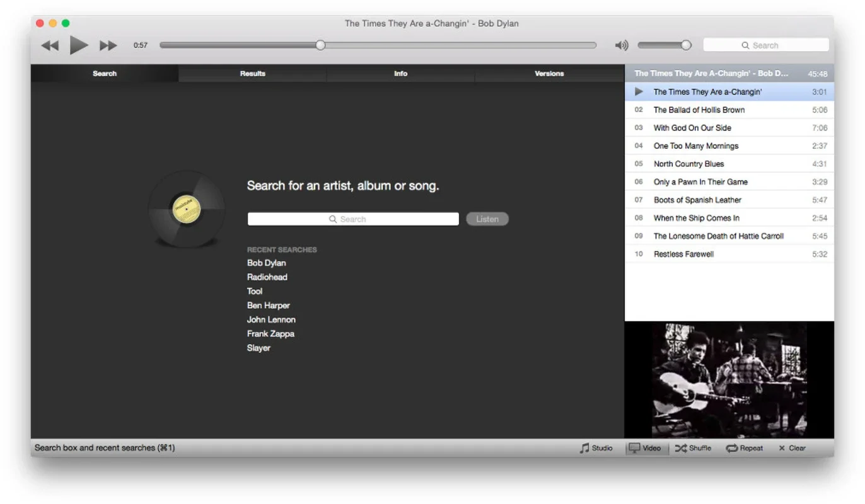This screenshot has width=865, height=504.
Task: Select track The Lonesome Death of Hattie Carroll
Action: 729,236
